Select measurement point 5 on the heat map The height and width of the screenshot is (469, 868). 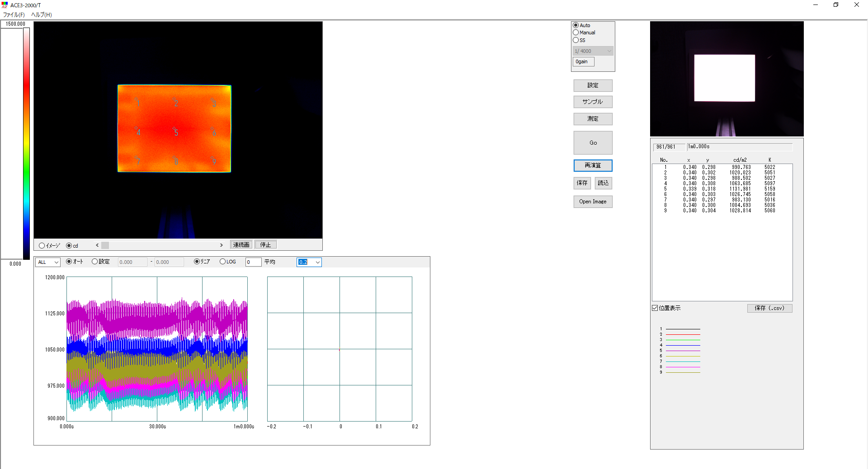pyautogui.click(x=176, y=132)
